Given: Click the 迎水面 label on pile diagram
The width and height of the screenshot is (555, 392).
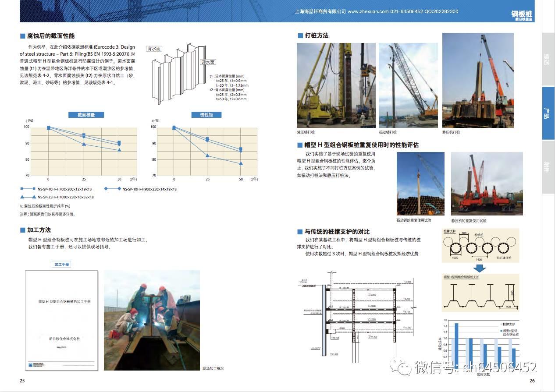Looking at the screenshot, I should point(208,63).
